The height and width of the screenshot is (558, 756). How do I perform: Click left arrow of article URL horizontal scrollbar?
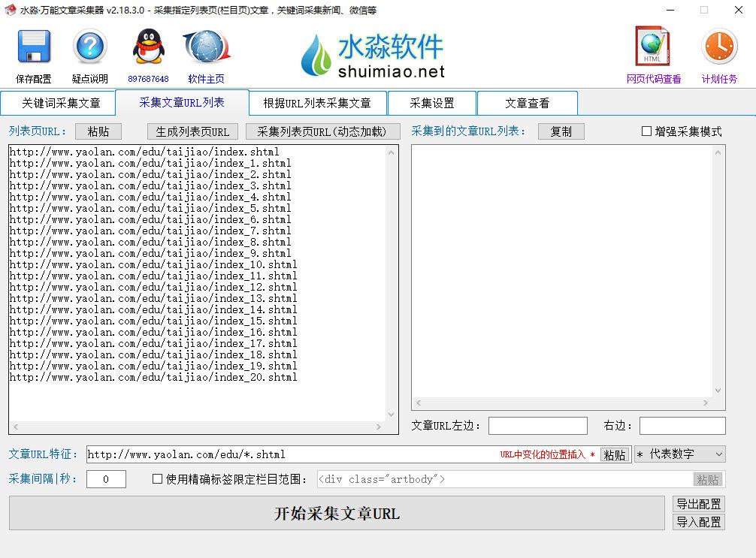pos(419,403)
